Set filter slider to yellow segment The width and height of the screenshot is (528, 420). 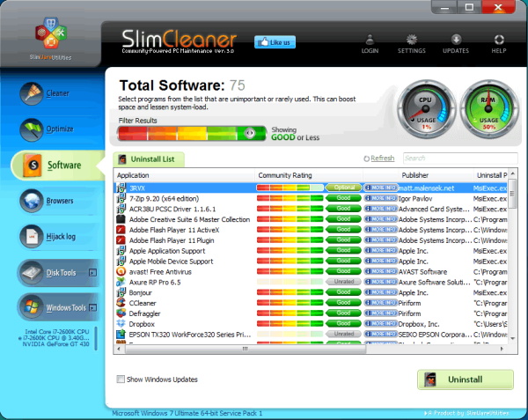(x=192, y=133)
